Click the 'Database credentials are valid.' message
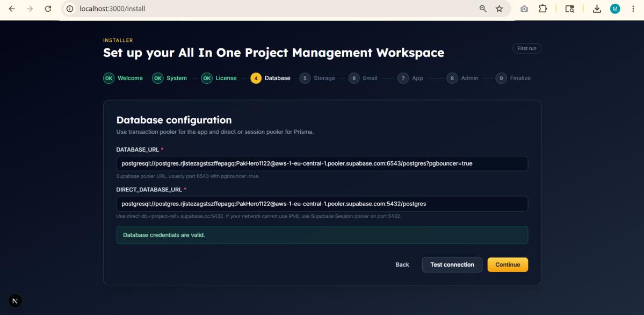 [x=322, y=235]
